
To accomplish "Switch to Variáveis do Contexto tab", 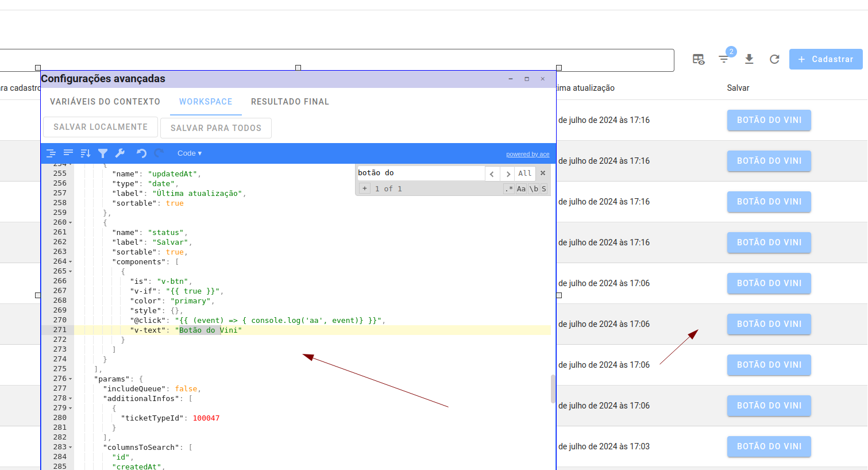I will point(105,102).
